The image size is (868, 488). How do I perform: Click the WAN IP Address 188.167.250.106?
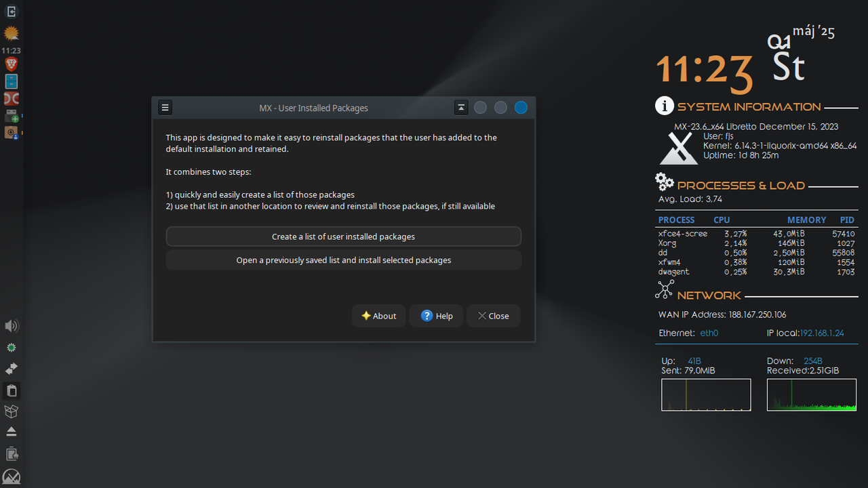[x=722, y=314]
